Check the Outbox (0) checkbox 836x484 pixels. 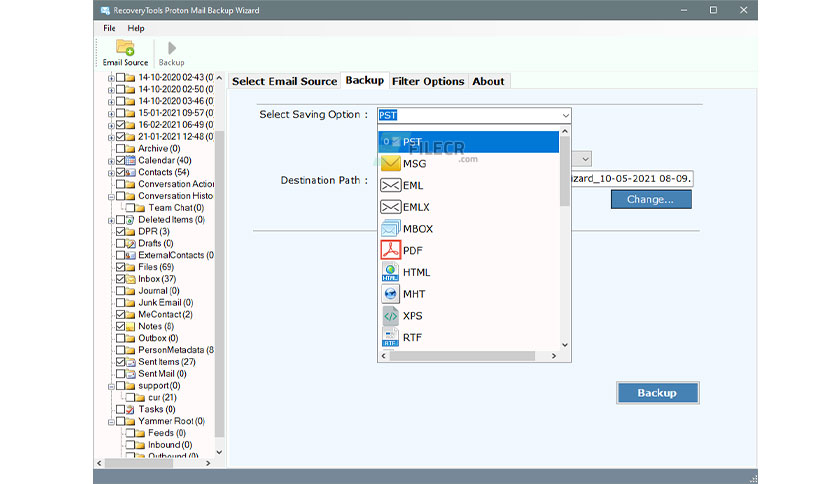click(120, 338)
